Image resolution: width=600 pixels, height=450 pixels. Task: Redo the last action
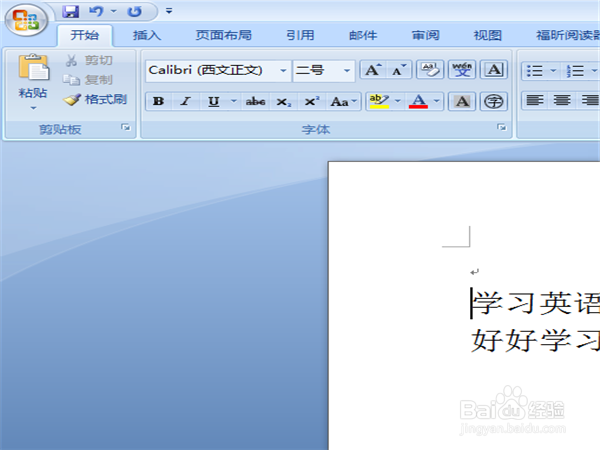click(134, 11)
